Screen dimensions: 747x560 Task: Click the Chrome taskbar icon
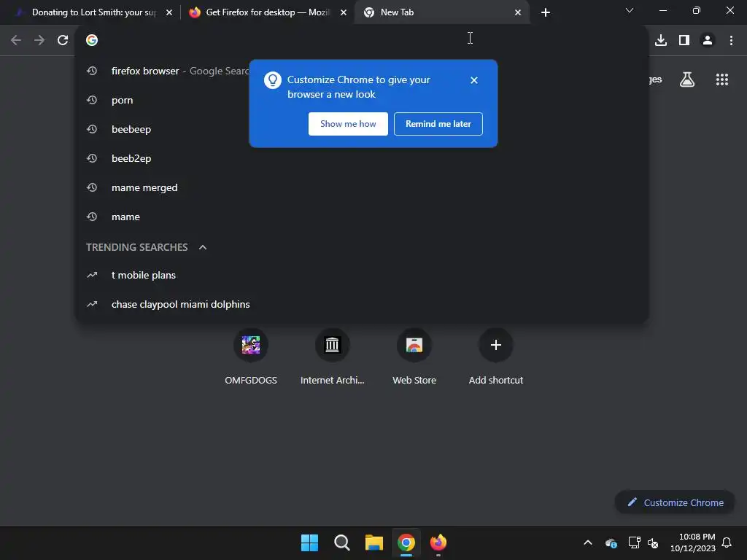tap(406, 542)
